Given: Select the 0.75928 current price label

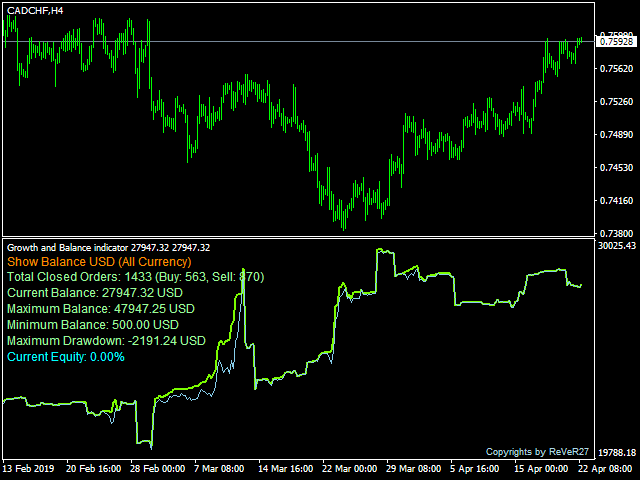Looking at the screenshot, I should [617, 42].
